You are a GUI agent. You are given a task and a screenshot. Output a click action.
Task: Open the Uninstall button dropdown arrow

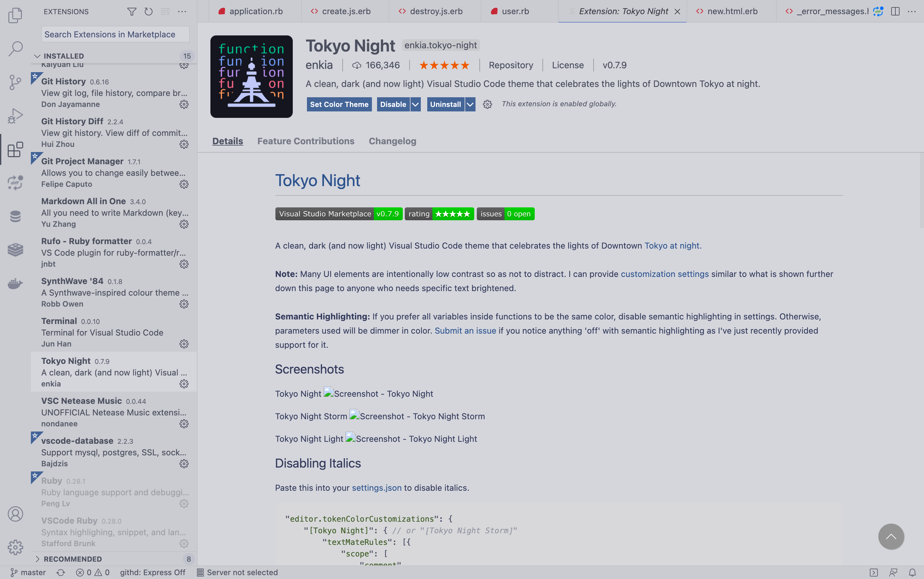coord(470,104)
